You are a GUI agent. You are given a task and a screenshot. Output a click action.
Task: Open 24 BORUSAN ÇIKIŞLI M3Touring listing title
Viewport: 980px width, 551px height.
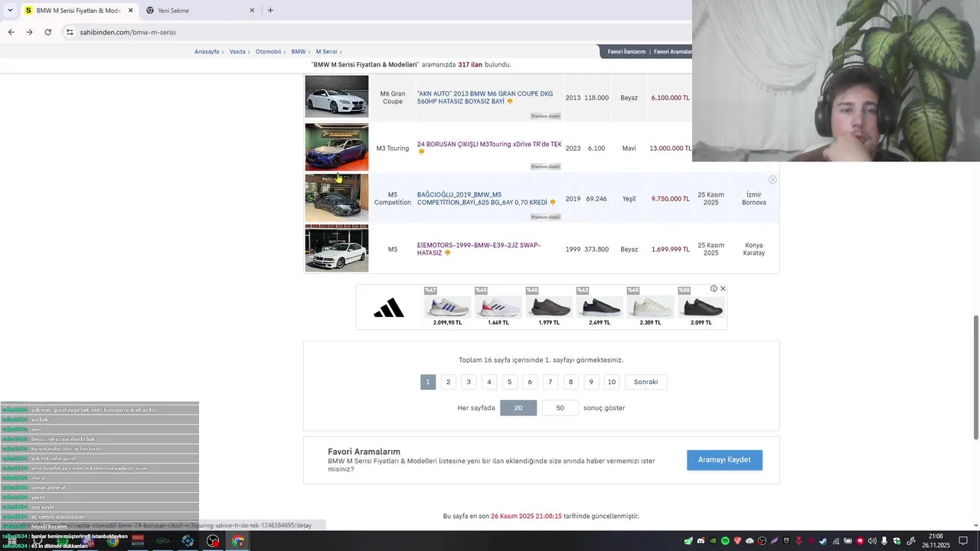click(x=489, y=144)
